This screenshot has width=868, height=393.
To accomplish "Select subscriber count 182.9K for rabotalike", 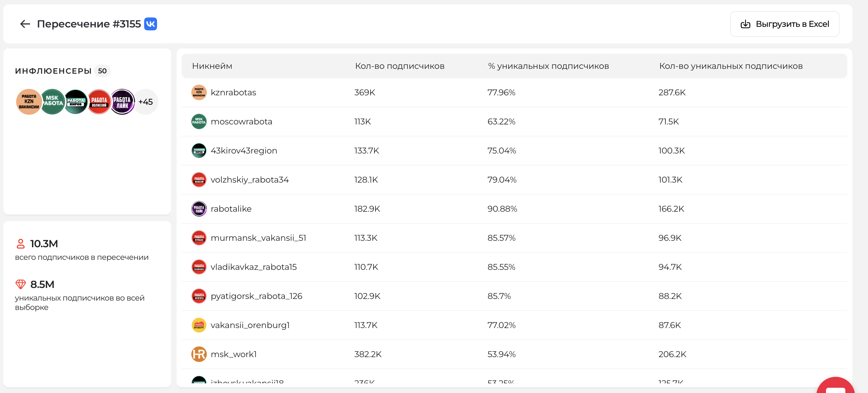I will (x=367, y=209).
